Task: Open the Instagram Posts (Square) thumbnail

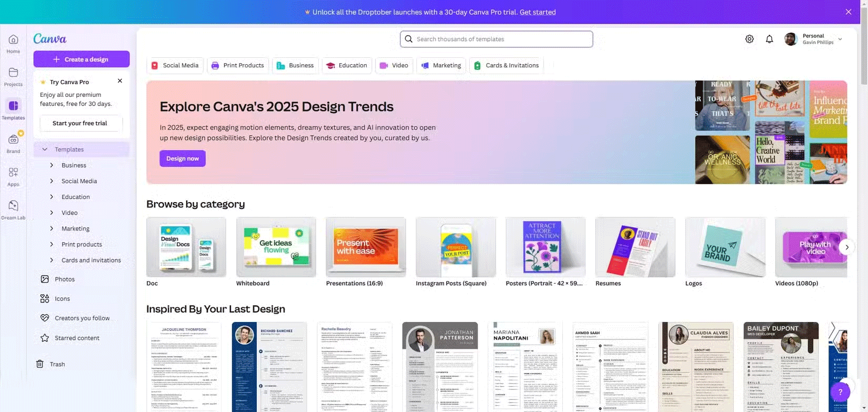Action: (456, 247)
